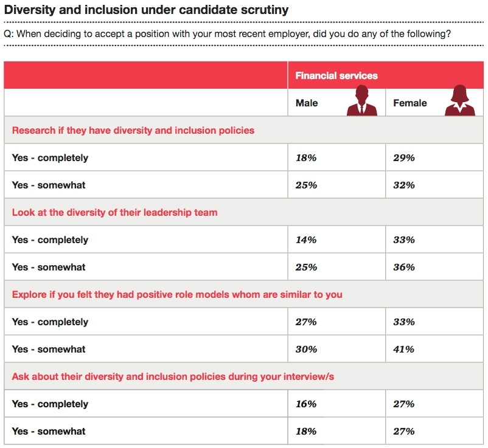This screenshot has width=488, height=448.
Task: Click the 'Diversity and inclusion under candidate scrutiny' title
Action: click(147, 10)
